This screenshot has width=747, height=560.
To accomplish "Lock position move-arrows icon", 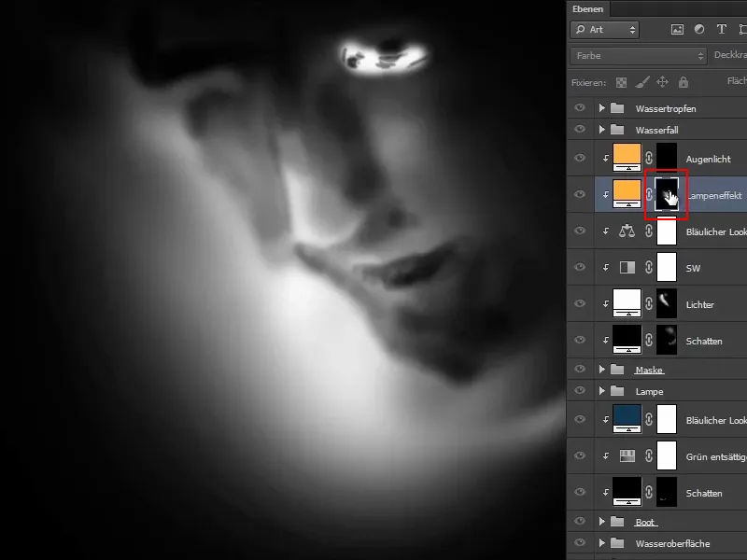I will point(662,82).
